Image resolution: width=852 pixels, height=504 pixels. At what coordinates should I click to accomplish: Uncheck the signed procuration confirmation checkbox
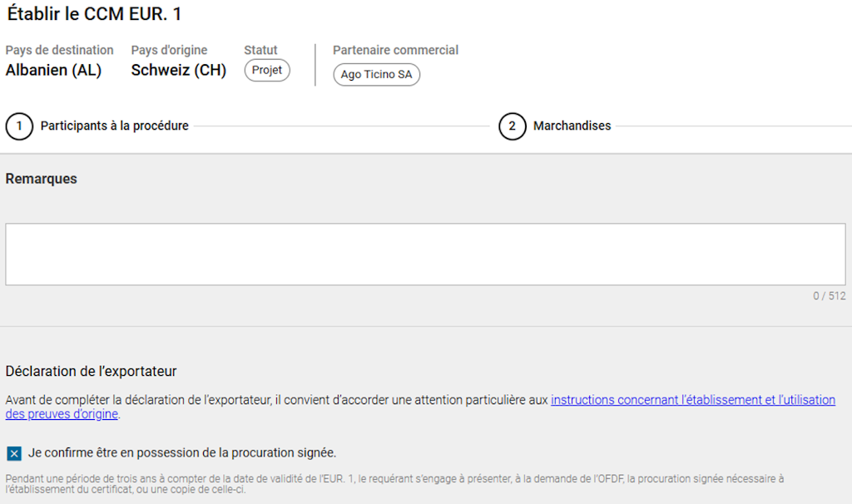click(x=14, y=453)
